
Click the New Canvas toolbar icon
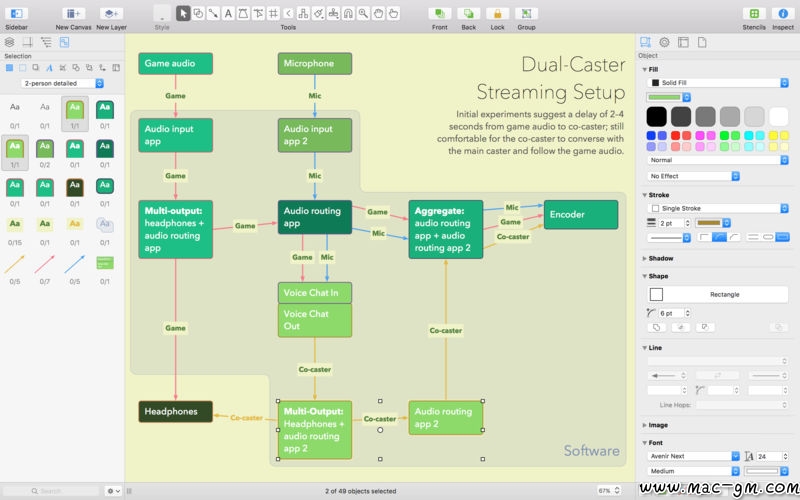pyautogui.click(x=73, y=14)
